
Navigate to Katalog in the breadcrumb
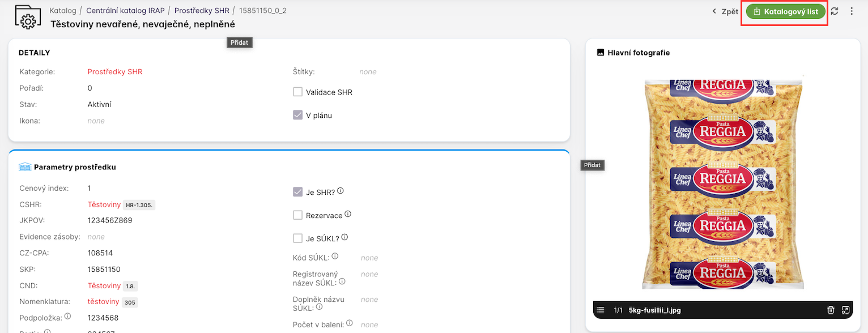click(x=63, y=11)
